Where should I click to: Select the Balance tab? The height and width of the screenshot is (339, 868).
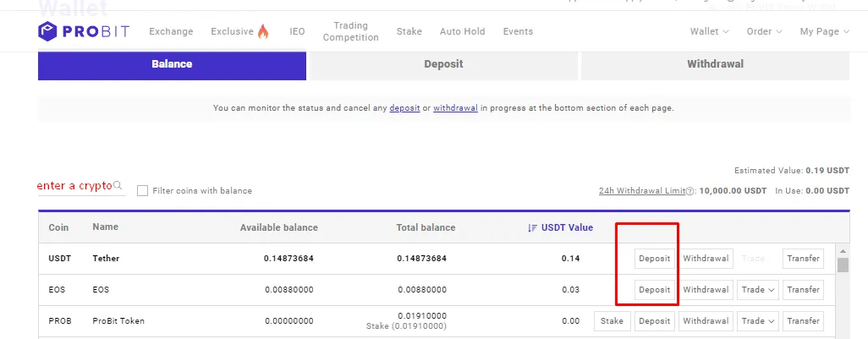[x=172, y=64]
